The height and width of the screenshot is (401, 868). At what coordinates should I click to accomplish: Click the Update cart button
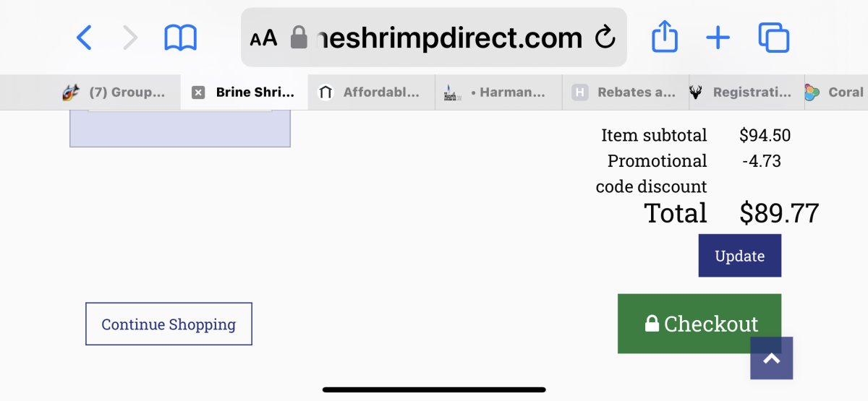click(x=739, y=256)
